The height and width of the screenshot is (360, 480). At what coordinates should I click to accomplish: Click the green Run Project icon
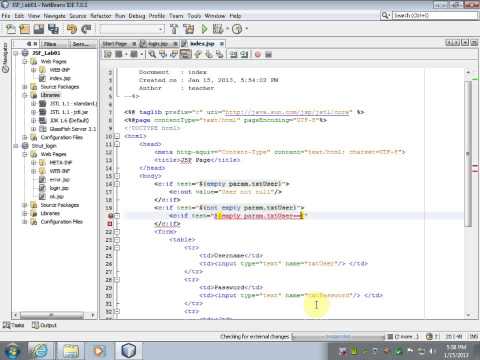pyautogui.click(x=204, y=29)
